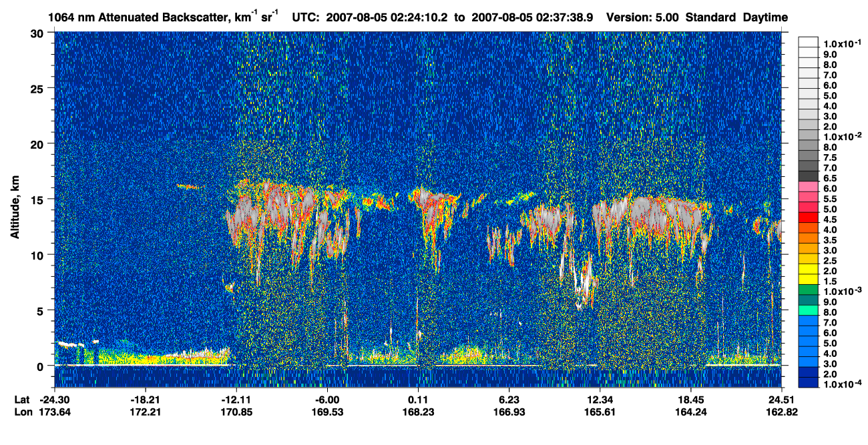
Task: Click longitude value '170.85'
Action: pos(236,412)
